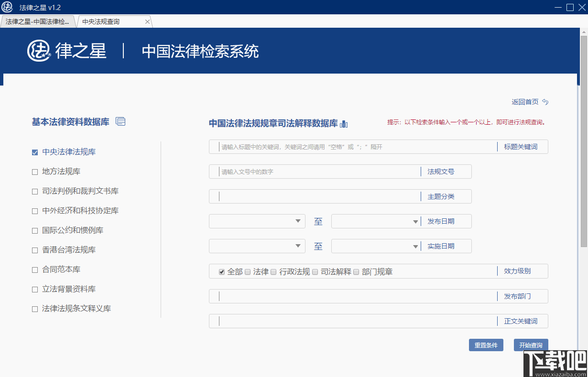Viewport: 588px width, 377px height.
Task: Open the end date dropdown for 发布日期
Action: pos(415,221)
